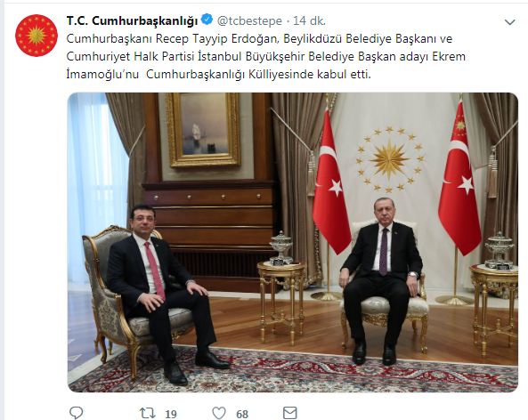The width and height of the screenshot is (528, 420).
Task: Click the reply speech bubble icon
Action: click(76, 413)
